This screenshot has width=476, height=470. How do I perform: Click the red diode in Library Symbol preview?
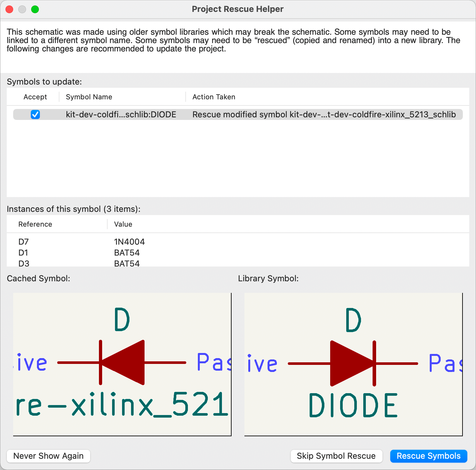(353, 363)
